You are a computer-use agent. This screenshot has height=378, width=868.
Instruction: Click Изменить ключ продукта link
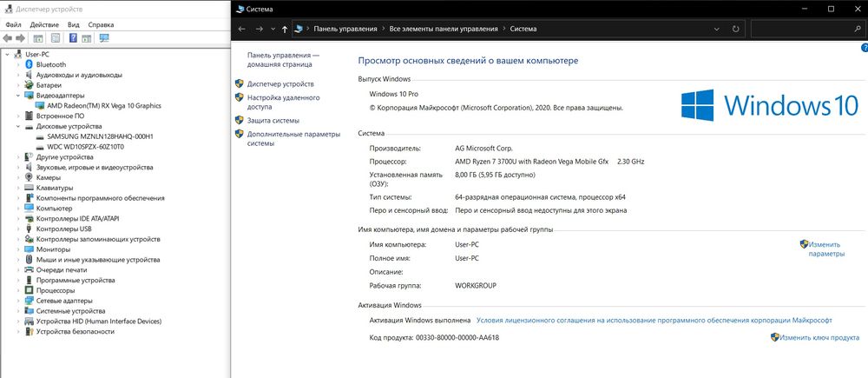(819, 337)
